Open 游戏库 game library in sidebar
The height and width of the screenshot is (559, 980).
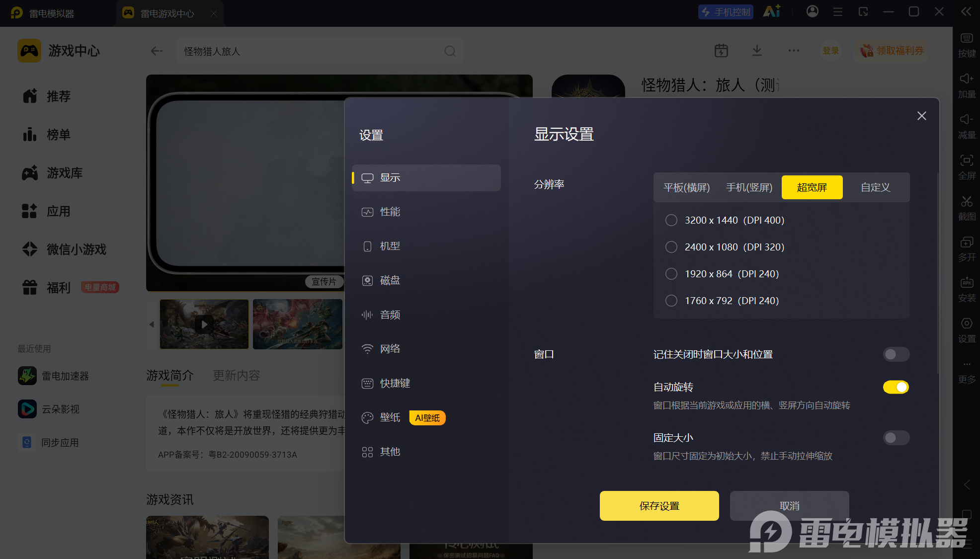point(52,173)
